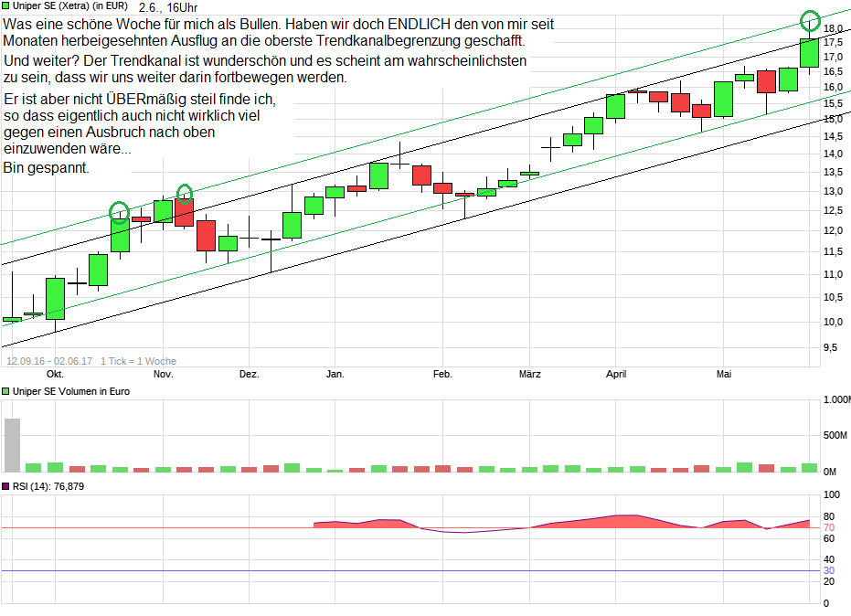Click the 'Er ist aber nicht ÜBERmäßig steil' line
This screenshot has height=616, width=851.
coord(140,99)
